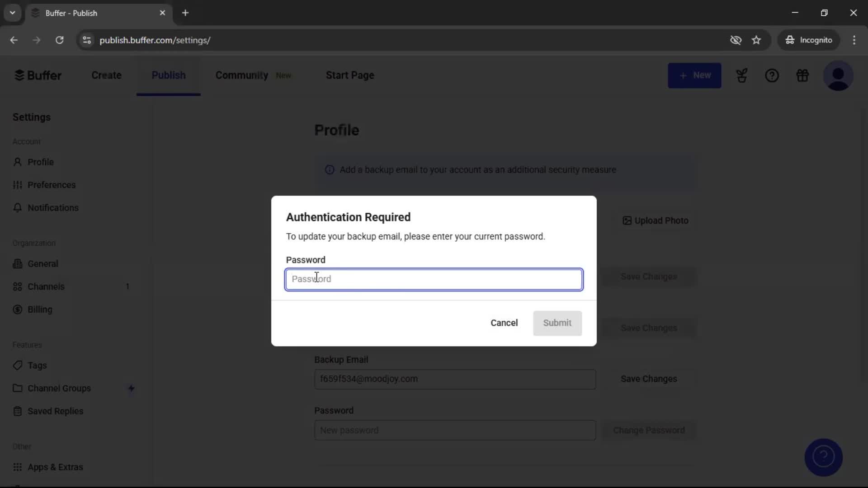The height and width of the screenshot is (488, 868).
Task: Select Notifications in the settings sidebar
Action: (x=53, y=208)
